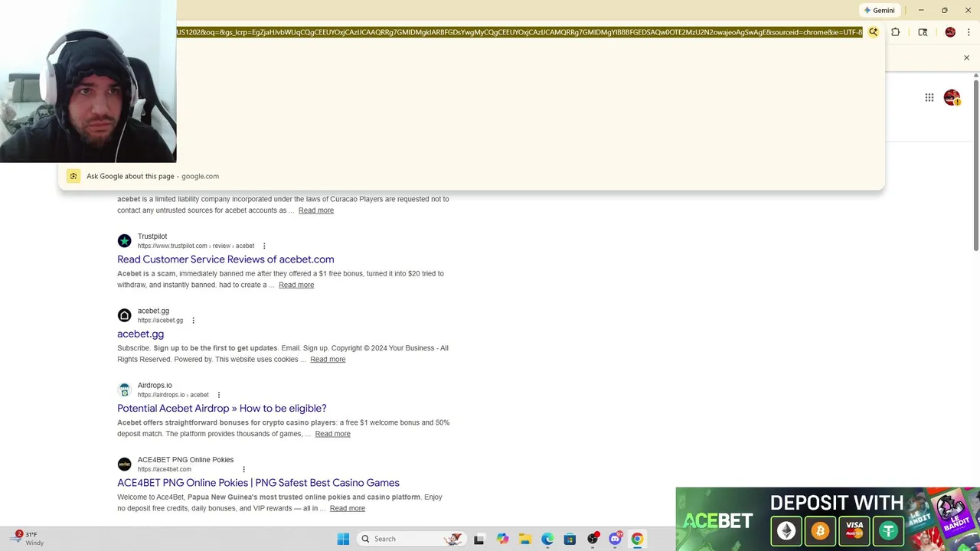
Task: Click the tab search icon in Chrome toolbar
Action: tap(923, 32)
